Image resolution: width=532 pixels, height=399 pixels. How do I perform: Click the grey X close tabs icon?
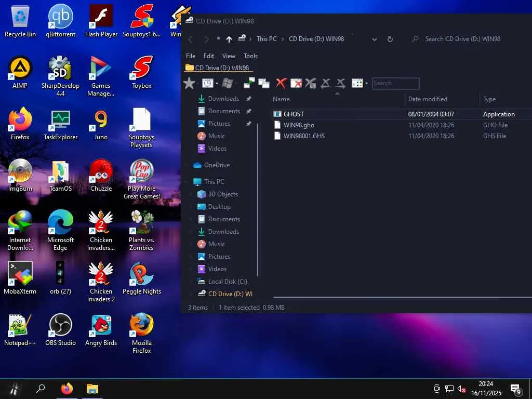(x=311, y=83)
